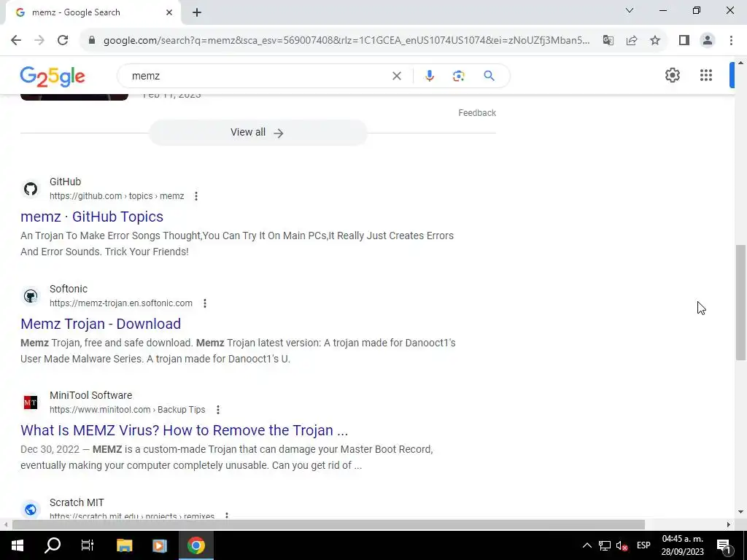Bookmark this page with the star icon
The height and width of the screenshot is (560, 747).
pos(655,40)
